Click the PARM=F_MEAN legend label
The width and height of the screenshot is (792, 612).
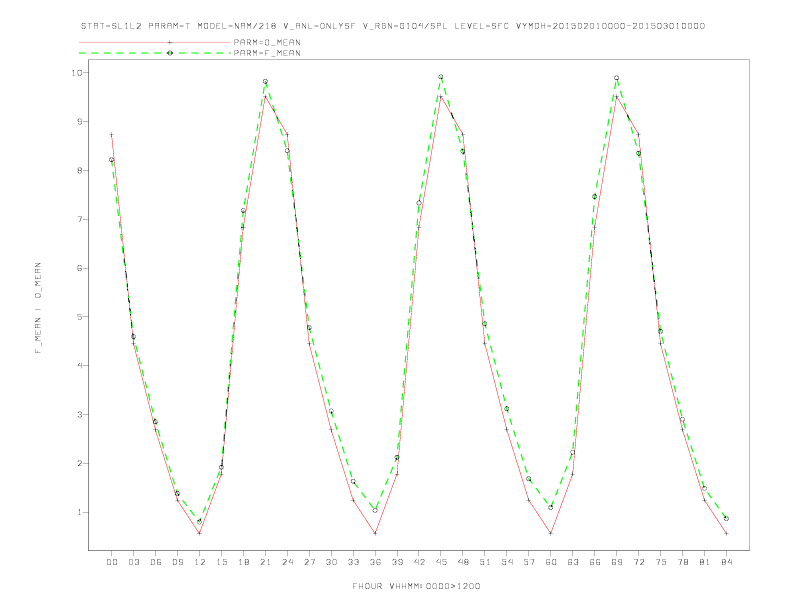tap(267, 53)
